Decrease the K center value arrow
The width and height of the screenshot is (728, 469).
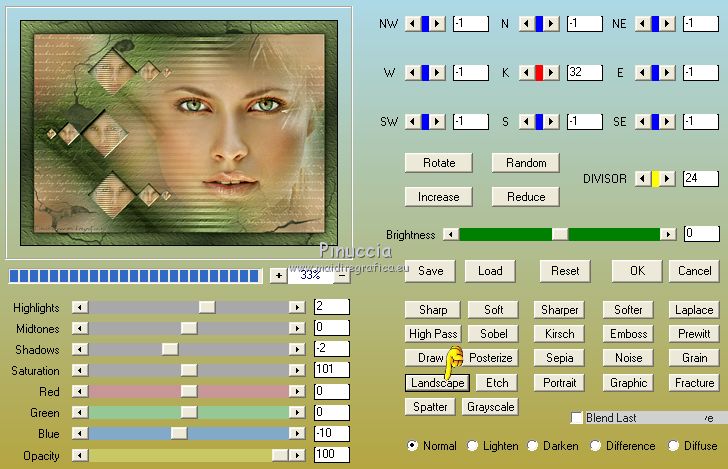click(x=526, y=72)
